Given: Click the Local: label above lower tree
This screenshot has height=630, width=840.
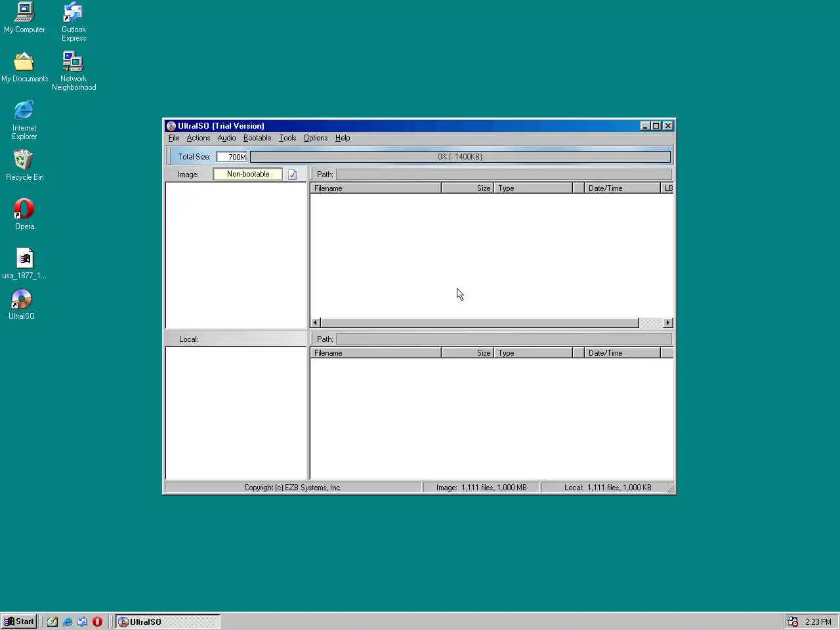Looking at the screenshot, I should click(188, 339).
